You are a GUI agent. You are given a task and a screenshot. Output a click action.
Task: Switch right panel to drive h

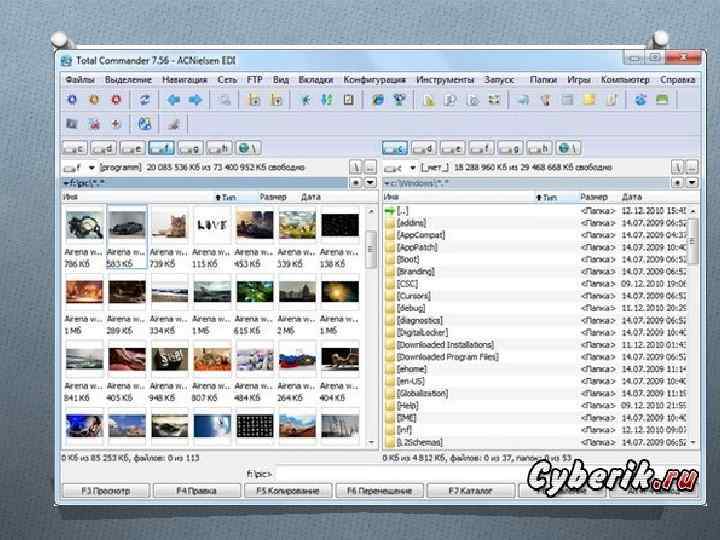pos(540,148)
